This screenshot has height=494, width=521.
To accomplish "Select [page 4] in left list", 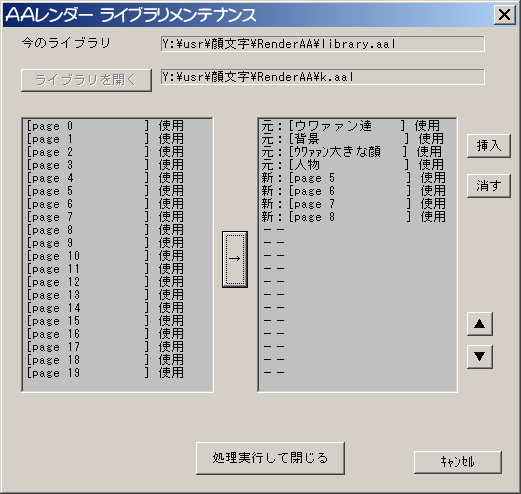I will pos(105,178).
